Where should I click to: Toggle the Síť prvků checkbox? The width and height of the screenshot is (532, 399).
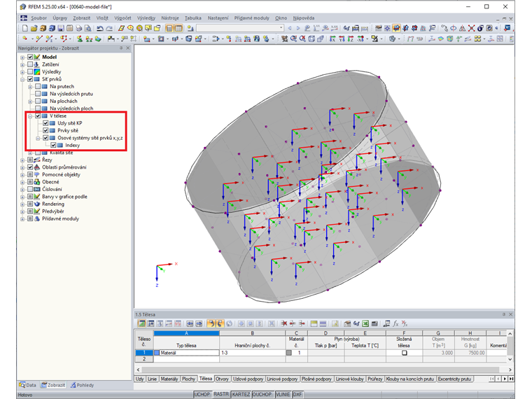30,79
